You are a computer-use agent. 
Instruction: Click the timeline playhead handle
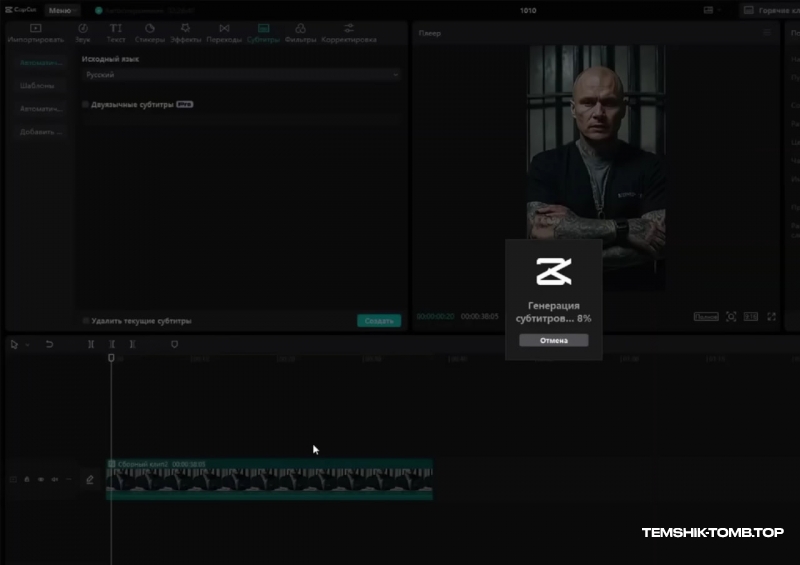111,358
